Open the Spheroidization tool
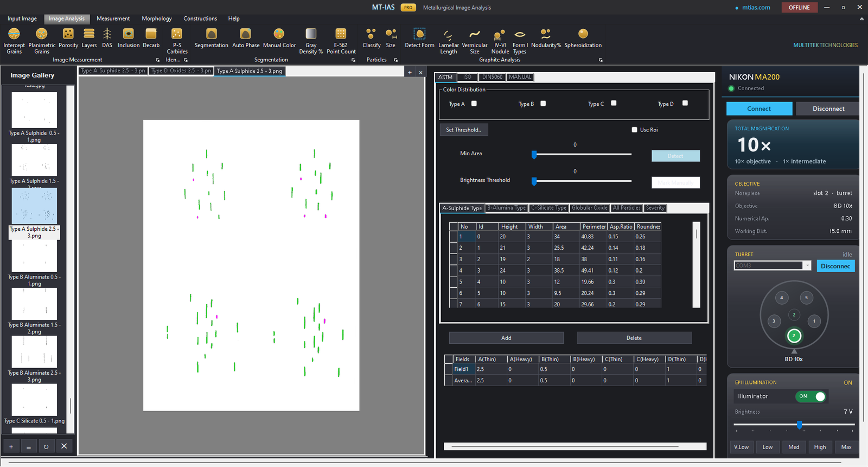The width and height of the screenshot is (868, 467). tap(583, 39)
